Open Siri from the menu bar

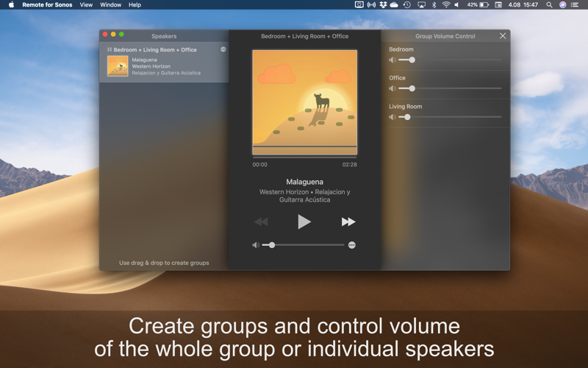[562, 5]
